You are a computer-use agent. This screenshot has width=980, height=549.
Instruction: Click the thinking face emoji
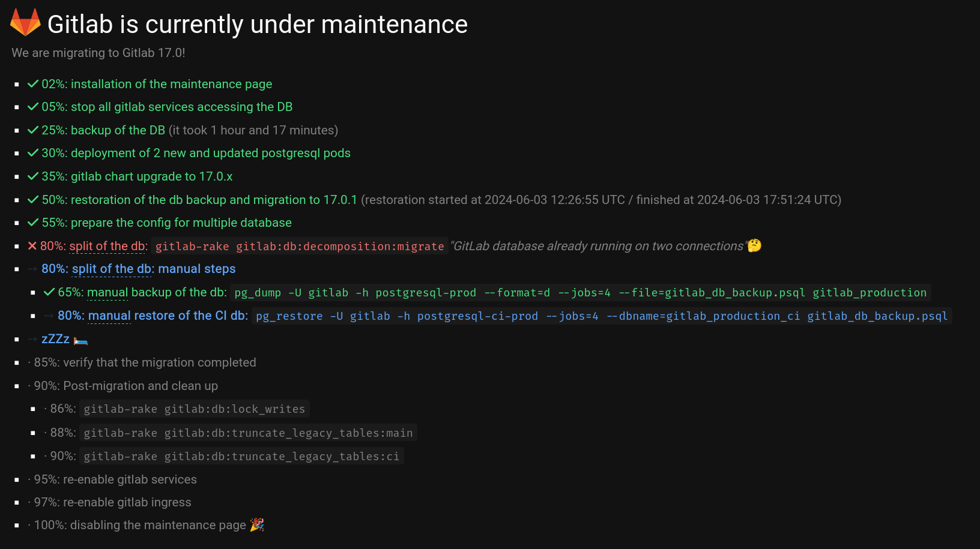click(754, 246)
